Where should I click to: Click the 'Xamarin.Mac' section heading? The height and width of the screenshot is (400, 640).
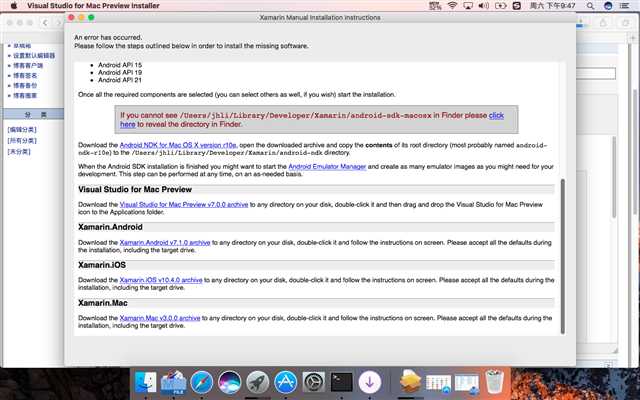pos(103,303)
